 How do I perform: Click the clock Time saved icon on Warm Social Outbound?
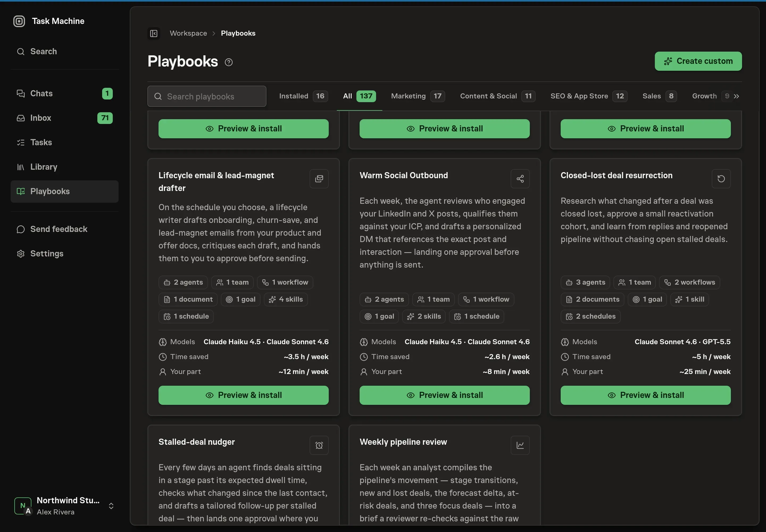(364, 357)
